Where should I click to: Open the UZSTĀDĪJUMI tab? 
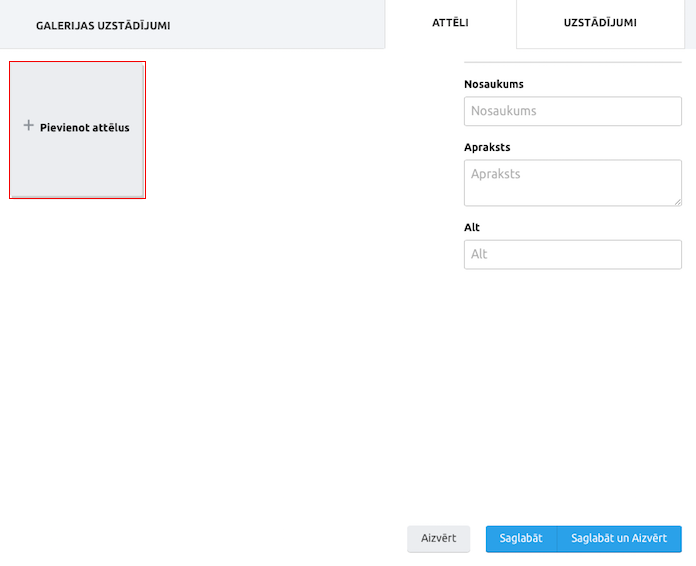(x=600, y=23)
